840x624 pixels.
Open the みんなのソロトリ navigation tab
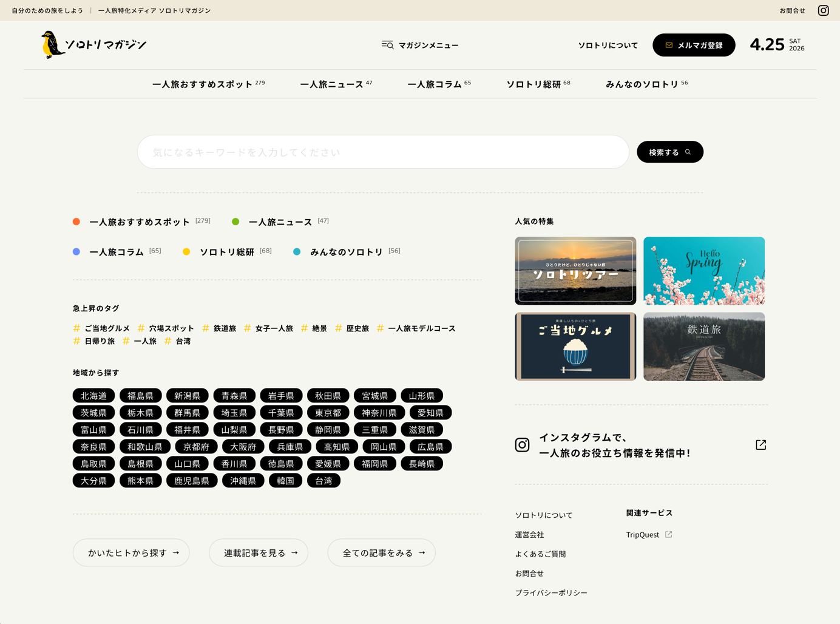tap(646, 84)
